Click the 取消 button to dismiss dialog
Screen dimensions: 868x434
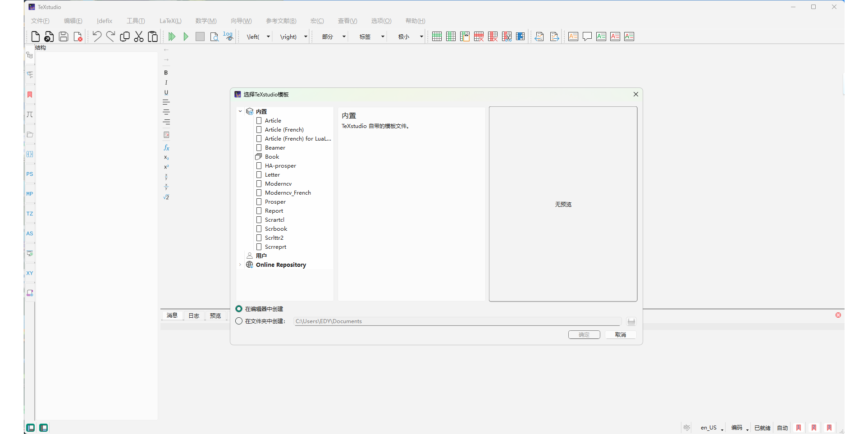(621, 334)
